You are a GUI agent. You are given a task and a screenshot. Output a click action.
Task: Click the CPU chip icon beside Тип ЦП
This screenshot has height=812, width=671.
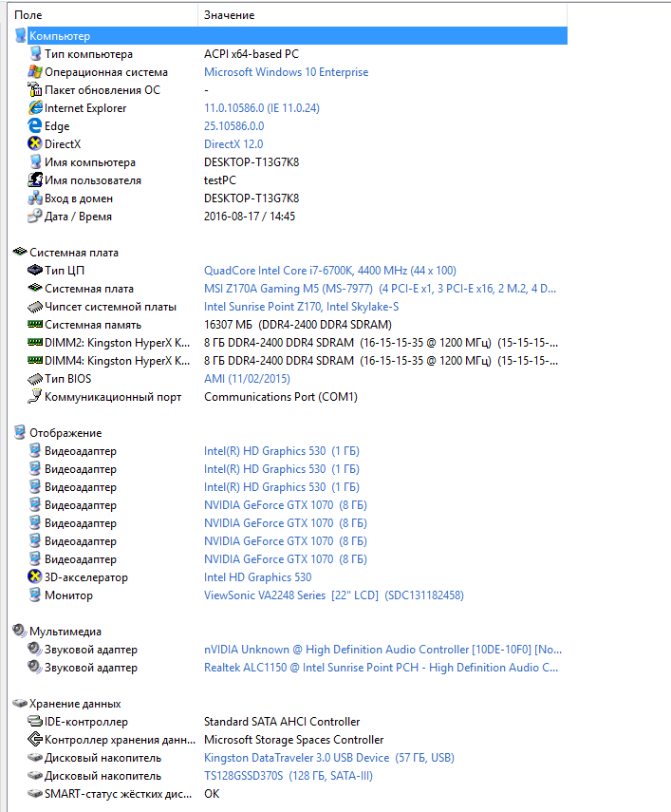coord(35,271)
